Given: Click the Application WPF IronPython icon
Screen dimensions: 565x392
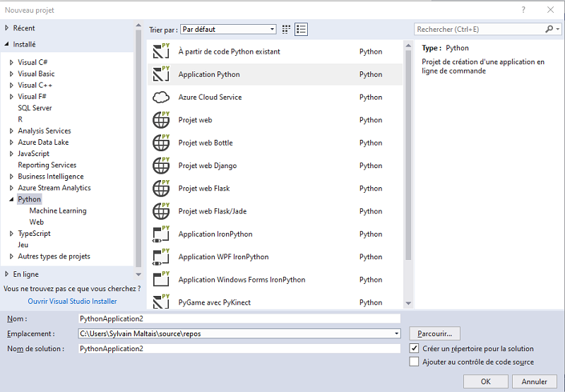Looking at the screenshot, I should pos(161,257).
